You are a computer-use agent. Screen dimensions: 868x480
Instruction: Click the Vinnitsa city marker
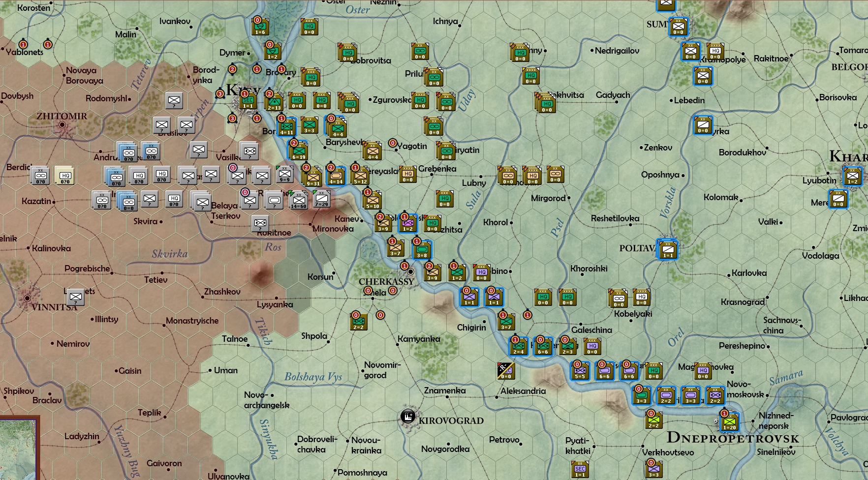click(27, 298)
